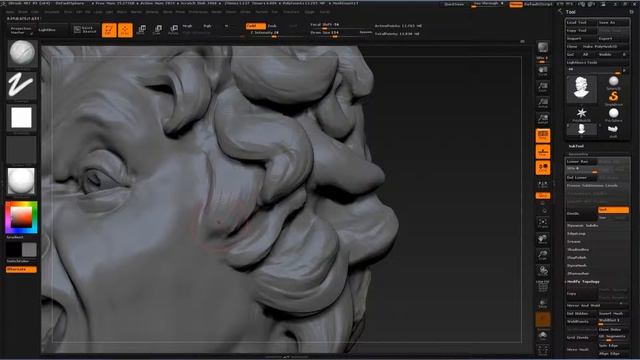Click the right-shelf Rotate view icon
640x360 pixels.
tap(542, 271)
